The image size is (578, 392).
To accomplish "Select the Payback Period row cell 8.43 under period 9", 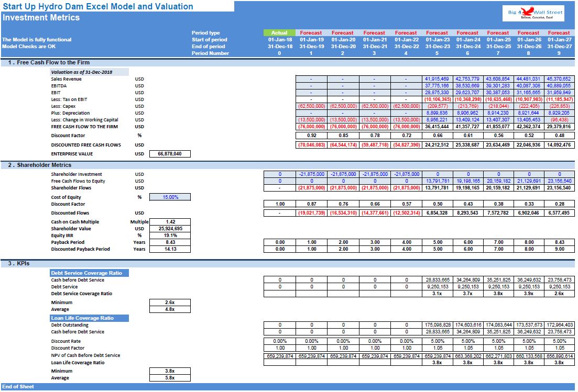I will click(x=559, y=242).
